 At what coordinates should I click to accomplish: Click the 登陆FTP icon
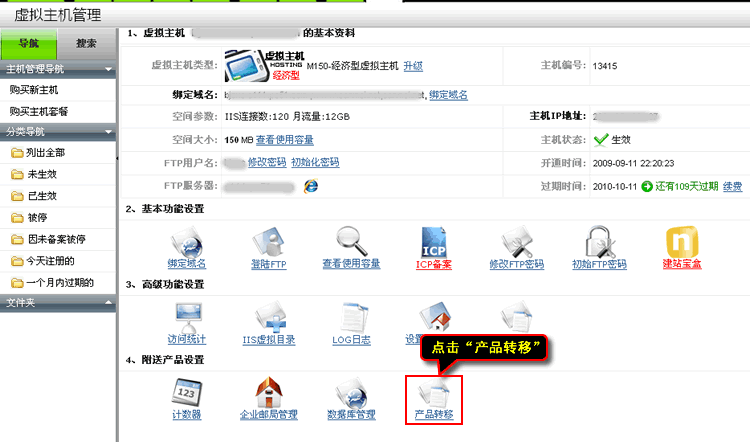(269, 242)
